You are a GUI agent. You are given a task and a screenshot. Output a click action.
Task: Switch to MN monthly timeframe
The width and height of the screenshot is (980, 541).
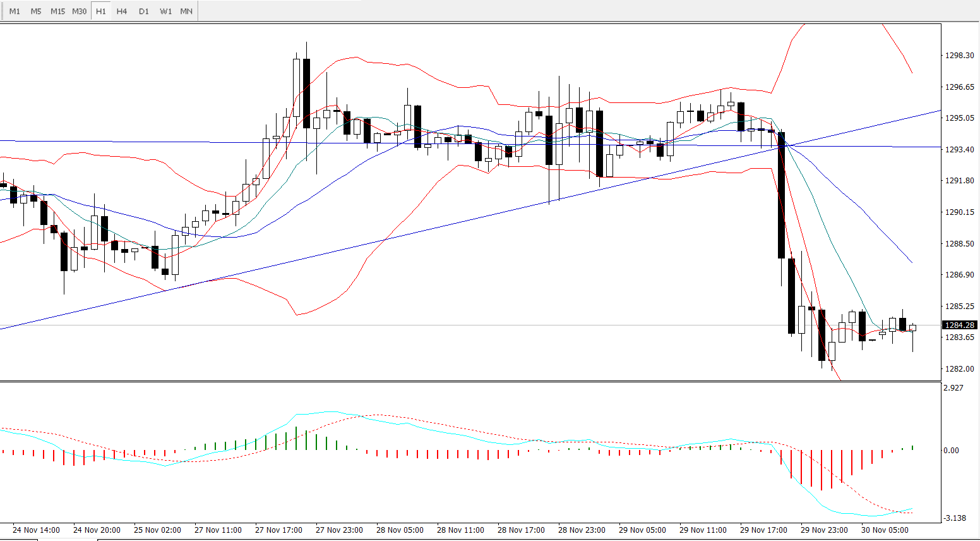(x=186, y=11)
